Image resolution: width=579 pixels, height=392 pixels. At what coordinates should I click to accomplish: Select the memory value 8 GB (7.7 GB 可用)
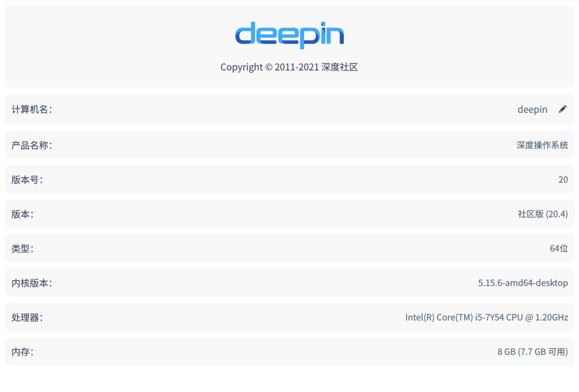tap(532, 352)
